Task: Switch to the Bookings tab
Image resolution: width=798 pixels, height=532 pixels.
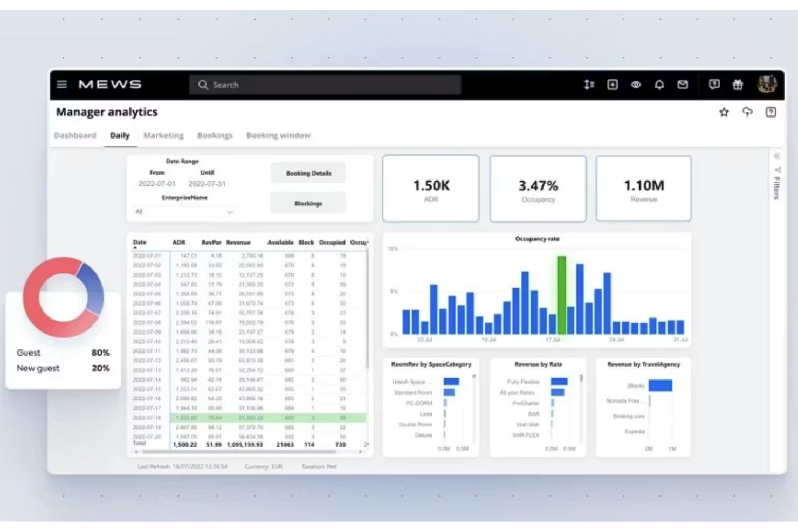Action: tap(215, 135)
